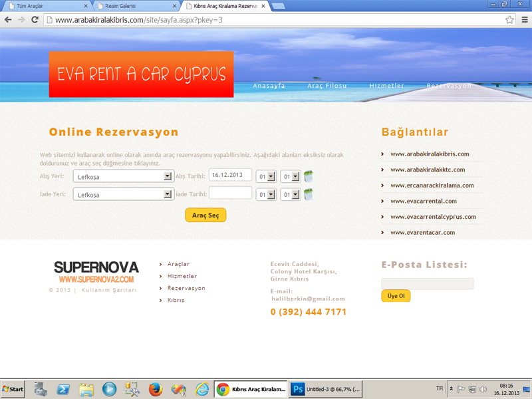The height and width of the screenshot is (399, 532).
Task: Close the Resim Galerisi tab
Action: click(174, 6)
